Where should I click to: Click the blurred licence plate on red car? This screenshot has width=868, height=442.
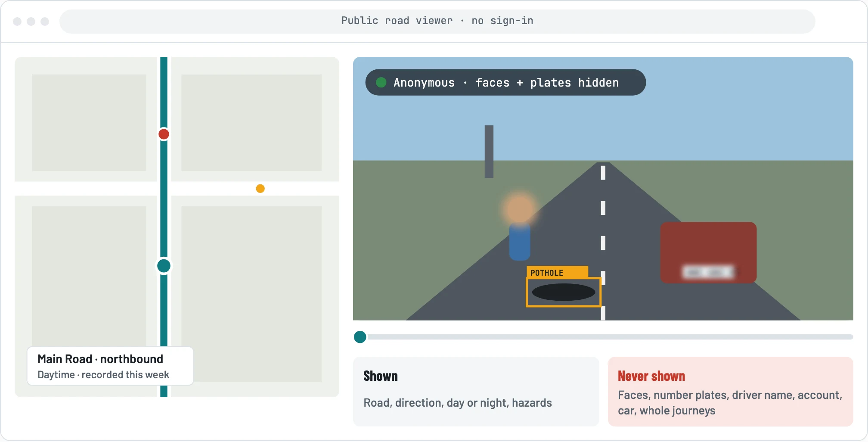pos(708,272)
